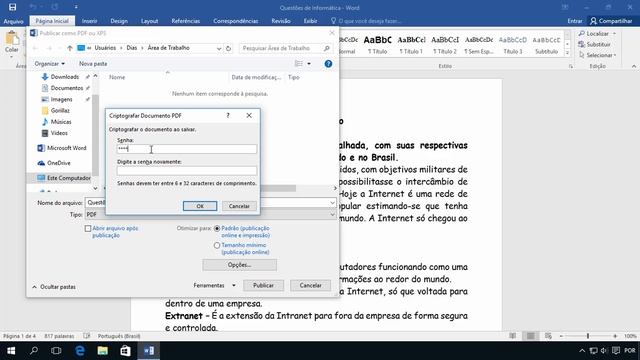The height and width of the screenshot is (360, 640).
Task: Click the Substituir replace icon
Action: click(x=582, y=44)
